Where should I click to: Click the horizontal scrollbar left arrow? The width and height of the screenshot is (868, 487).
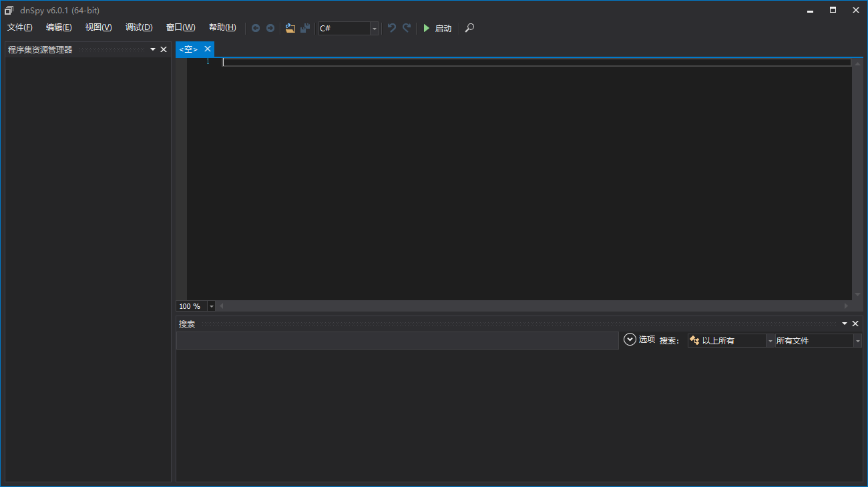coord(222,306)
